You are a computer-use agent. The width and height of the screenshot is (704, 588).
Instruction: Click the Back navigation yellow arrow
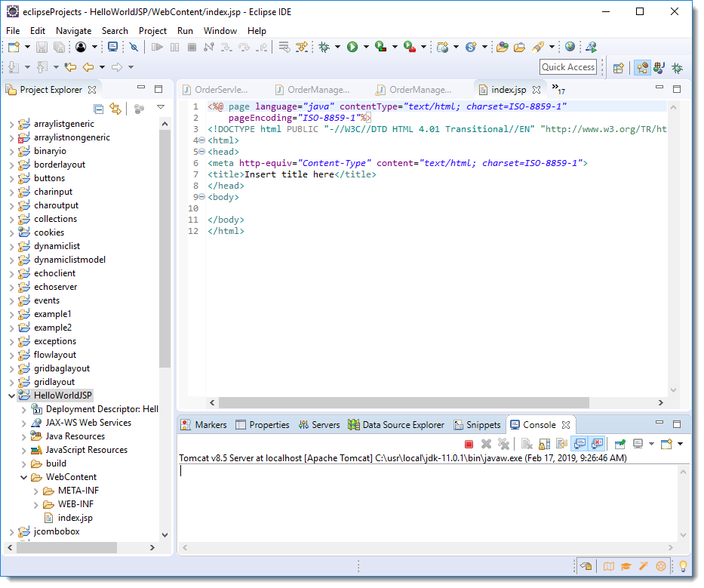pos(88,67)
